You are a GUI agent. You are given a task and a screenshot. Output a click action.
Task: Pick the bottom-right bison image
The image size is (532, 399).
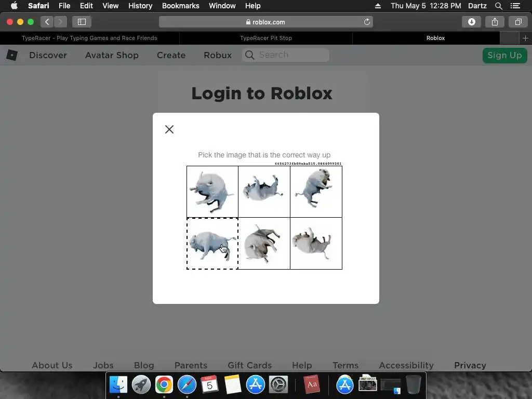pos(316,244)
